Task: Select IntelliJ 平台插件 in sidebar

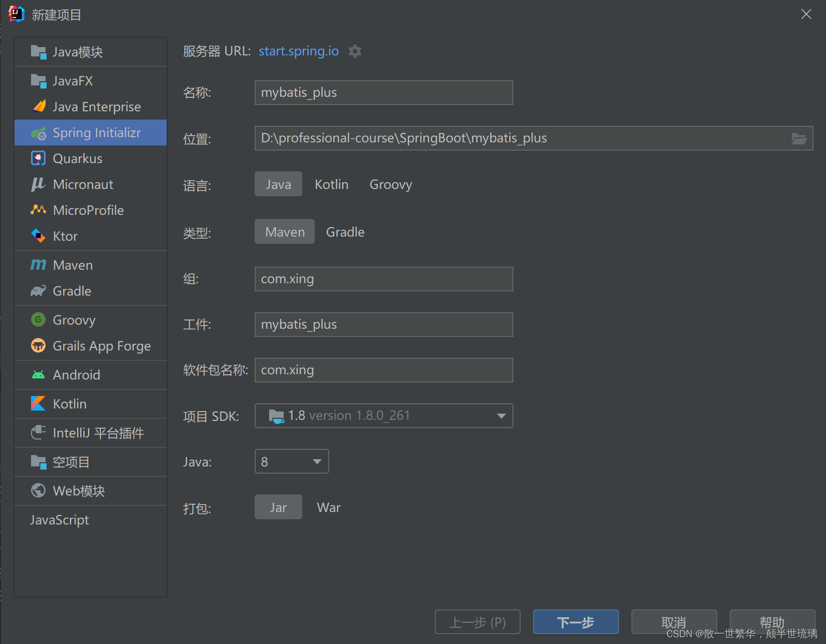Action: pyautogui.click(x=91, y=433)
